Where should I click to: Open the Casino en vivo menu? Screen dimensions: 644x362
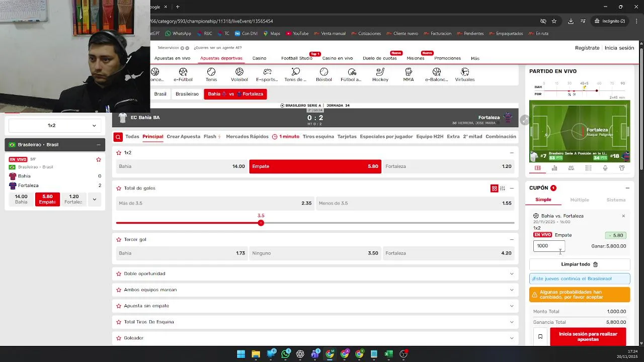338,58
